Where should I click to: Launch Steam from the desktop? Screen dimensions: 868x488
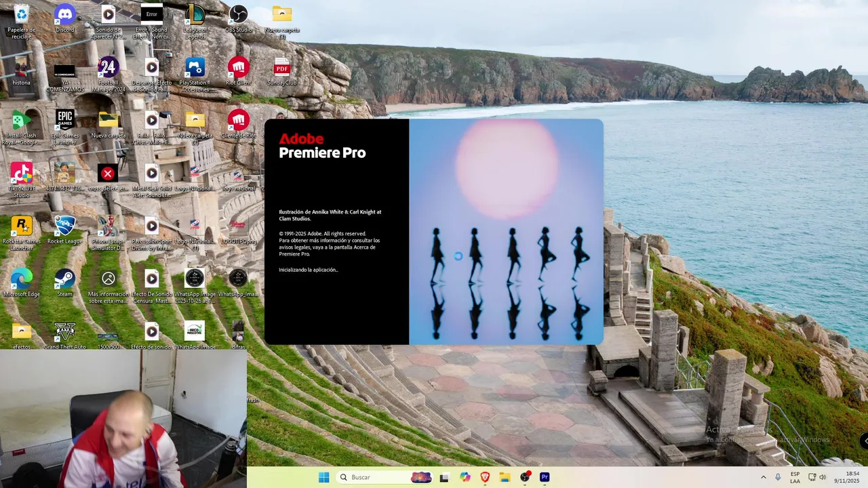coord(64,283)
